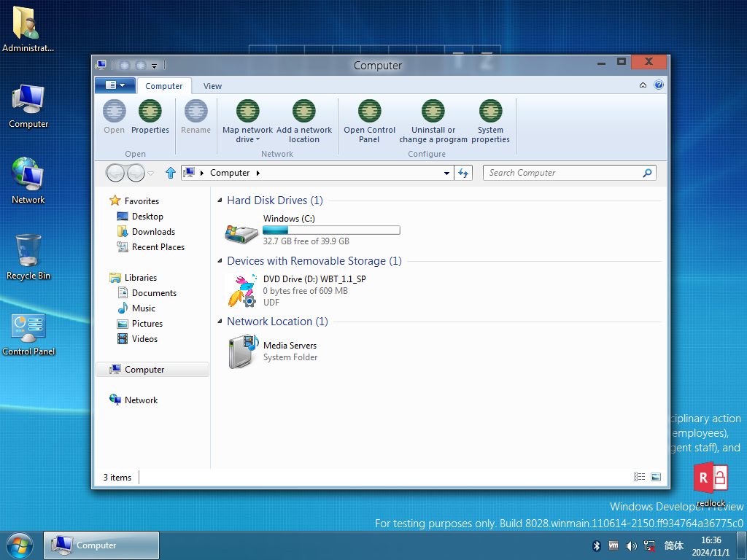The height and width of the screenshot is (560, 747).
Task: Click the volume icon in system tray
Action: tap(631, 545)
